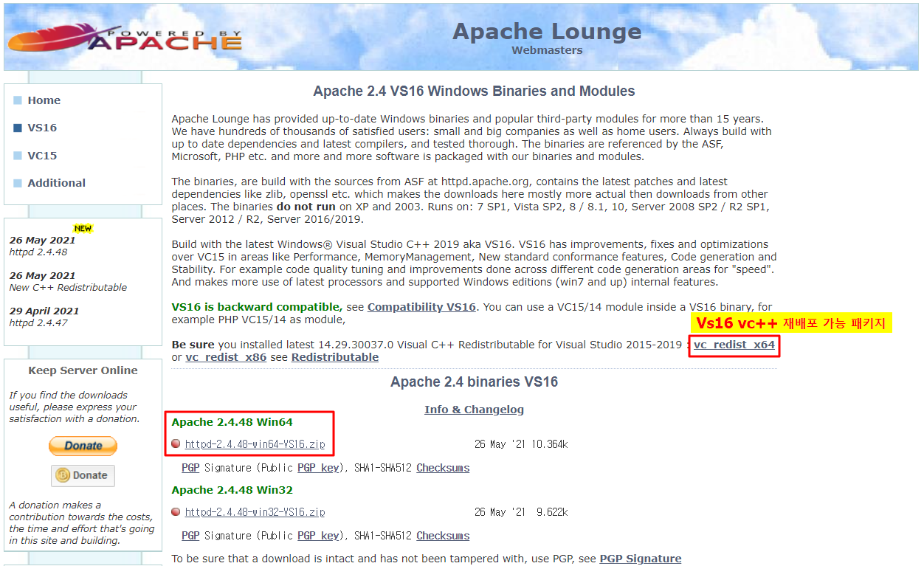This screenshot has height=566, width=924.
Task: Open the Additional sidebar section
Action: (x=56, y=183)
